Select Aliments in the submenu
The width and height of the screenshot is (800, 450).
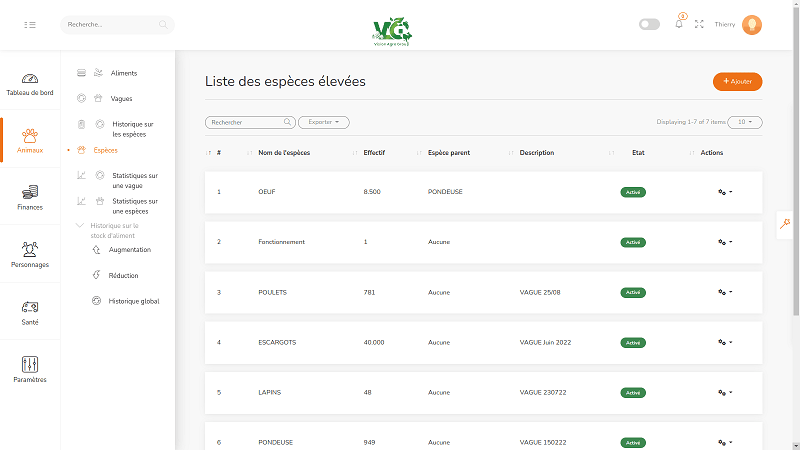[x=124, y=73]
